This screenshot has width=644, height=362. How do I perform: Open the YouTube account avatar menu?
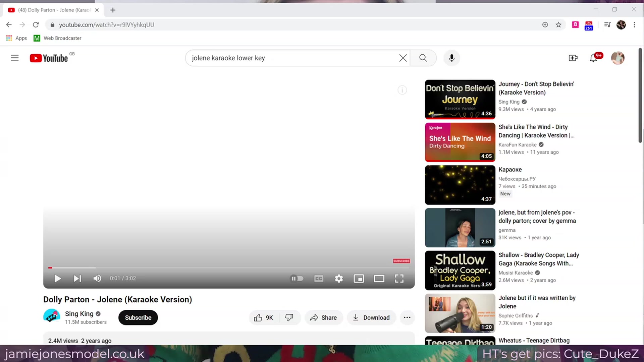(x=618, y=58)
